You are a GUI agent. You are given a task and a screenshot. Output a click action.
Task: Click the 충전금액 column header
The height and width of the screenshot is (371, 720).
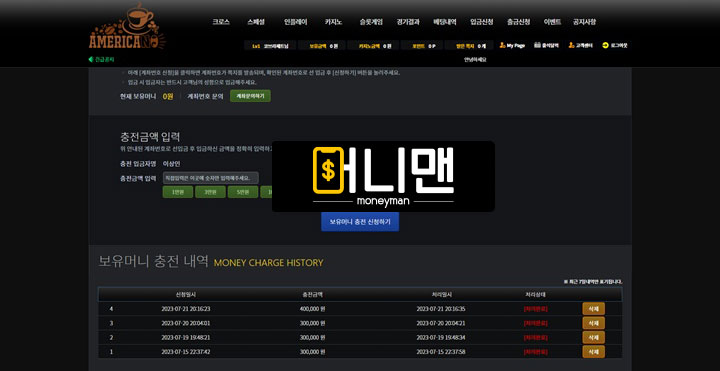coord(312,294)
